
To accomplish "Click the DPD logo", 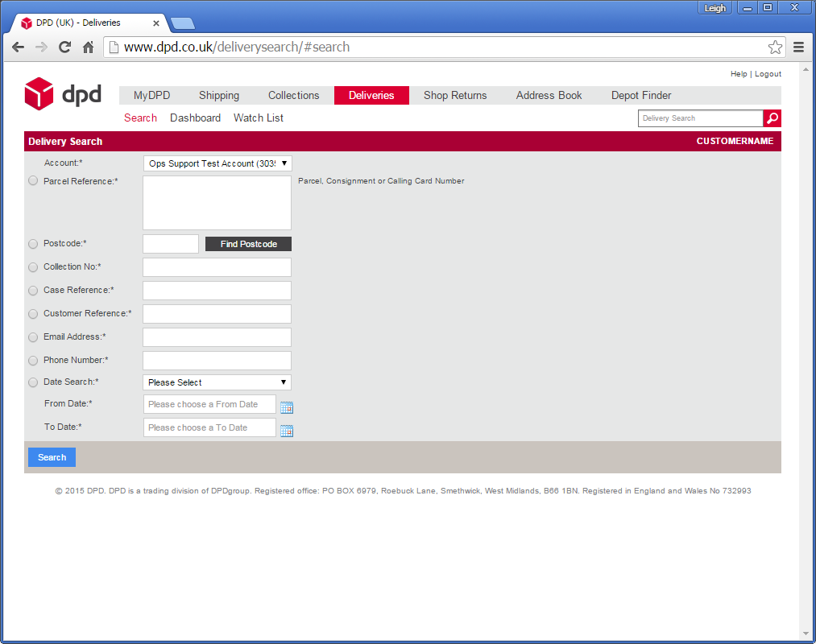I will click(x=63, y=93).
